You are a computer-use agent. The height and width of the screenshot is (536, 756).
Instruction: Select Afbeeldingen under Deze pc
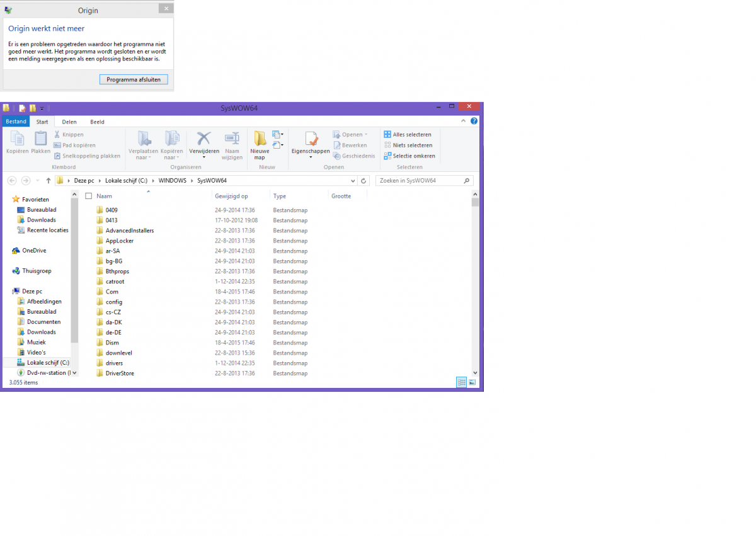39,302
